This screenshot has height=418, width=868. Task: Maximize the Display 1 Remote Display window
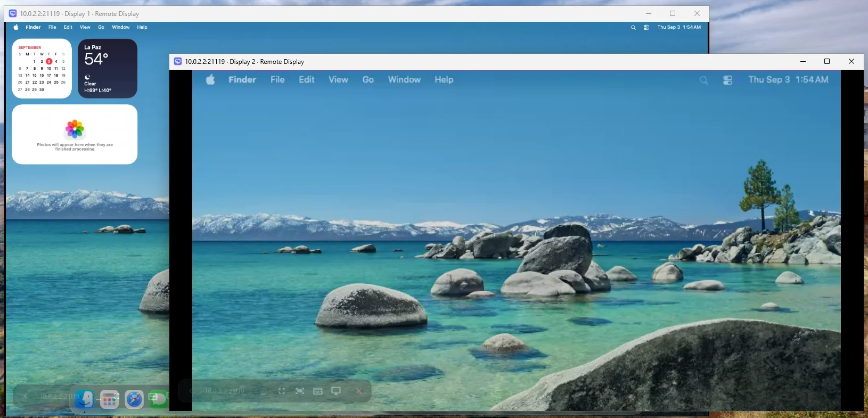673,13
